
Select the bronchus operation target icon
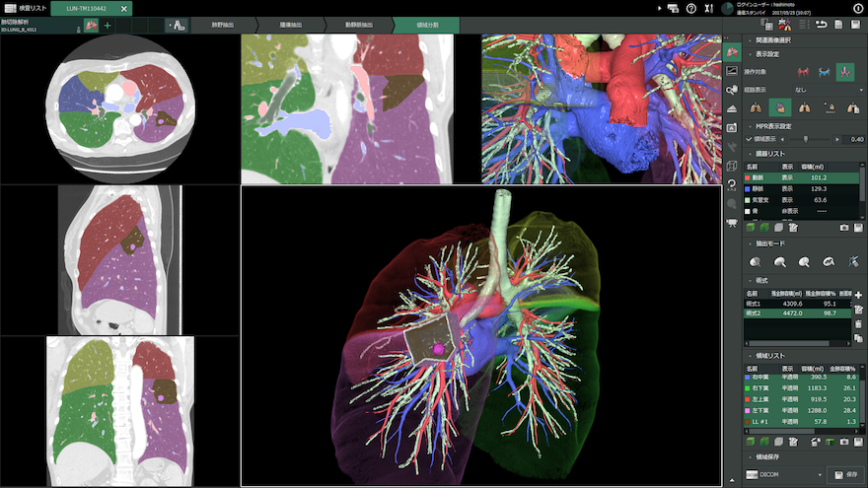[844, 72]
